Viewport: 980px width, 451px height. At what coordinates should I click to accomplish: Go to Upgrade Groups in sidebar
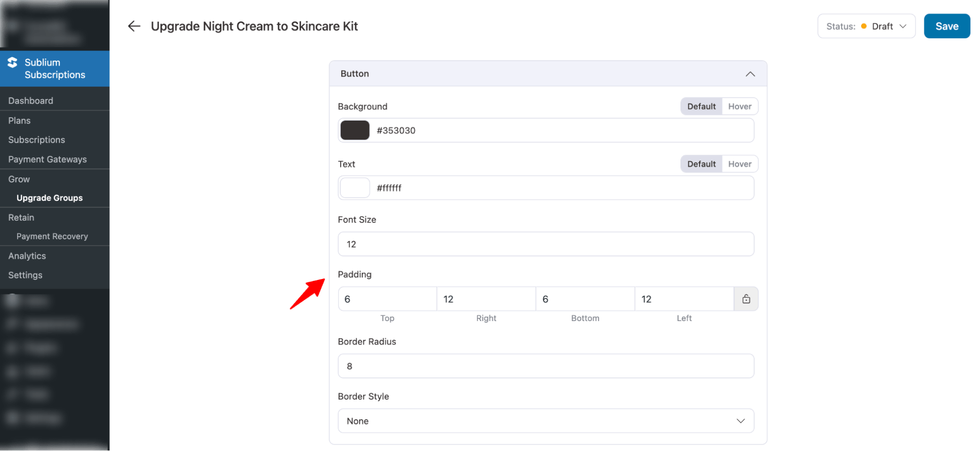[50, 198]
